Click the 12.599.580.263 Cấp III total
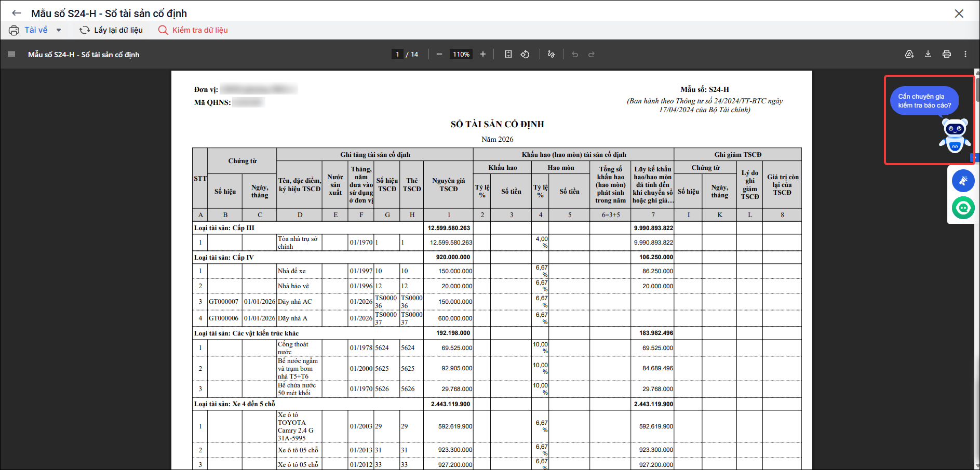 click(449, 228)
